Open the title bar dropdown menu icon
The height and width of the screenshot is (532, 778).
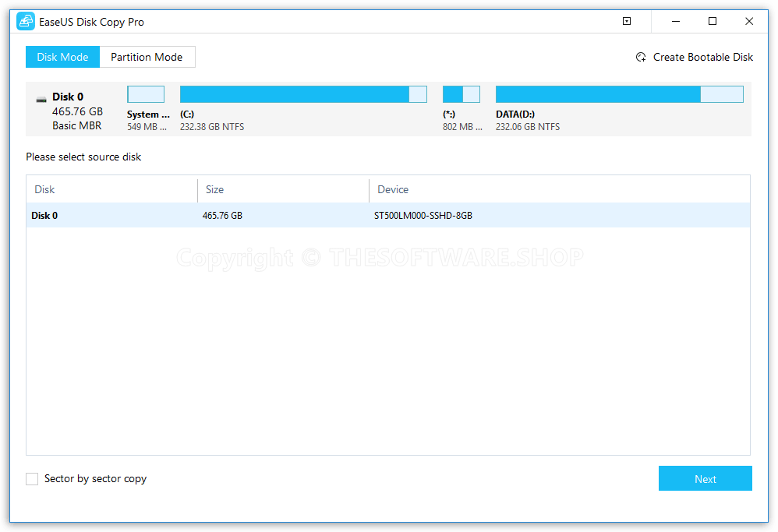tap(627, 21)
